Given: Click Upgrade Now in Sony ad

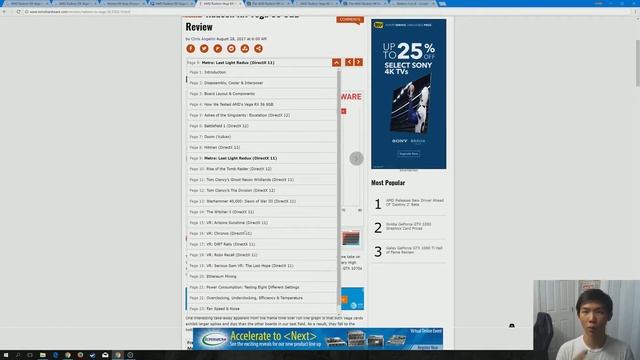Looking at the screenshot, I should click(409, 154).
